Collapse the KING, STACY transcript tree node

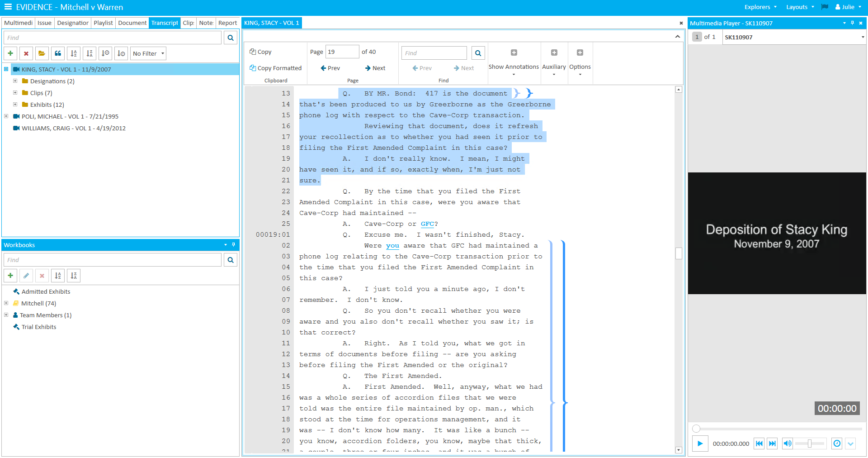(6, 69)
